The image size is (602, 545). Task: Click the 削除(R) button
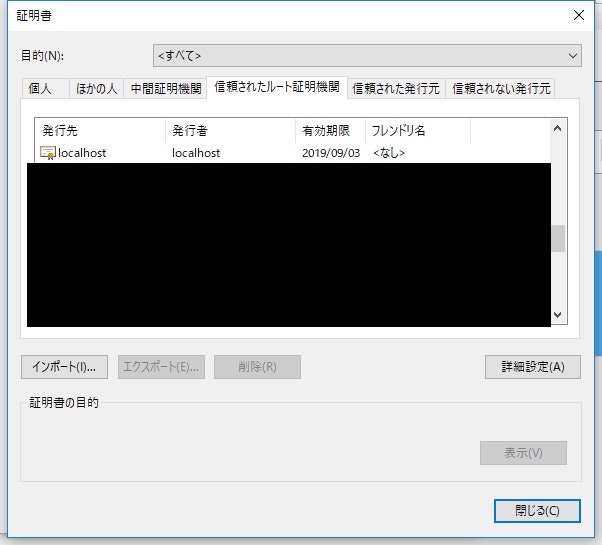click(257, 367)
